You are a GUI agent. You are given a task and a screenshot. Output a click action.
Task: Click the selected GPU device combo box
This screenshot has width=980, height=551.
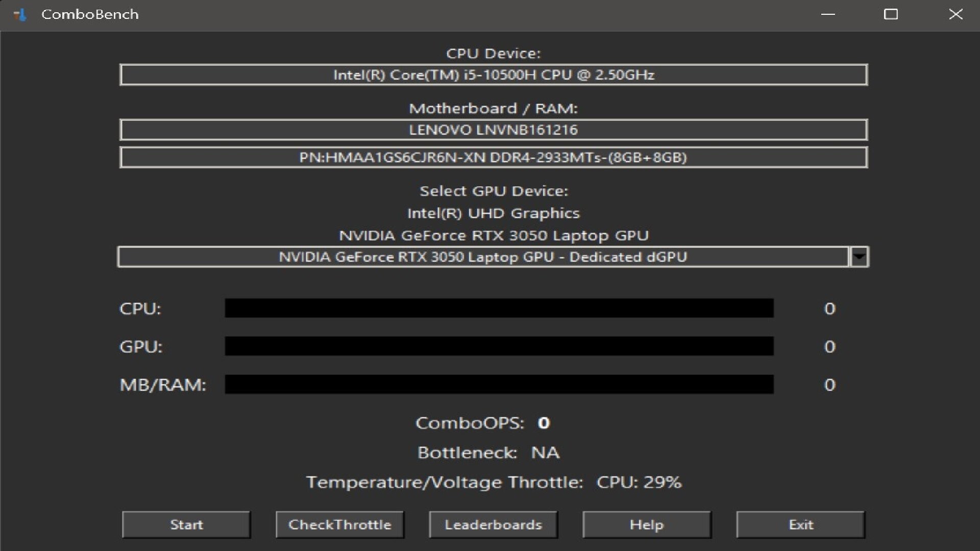click(482, 257)
